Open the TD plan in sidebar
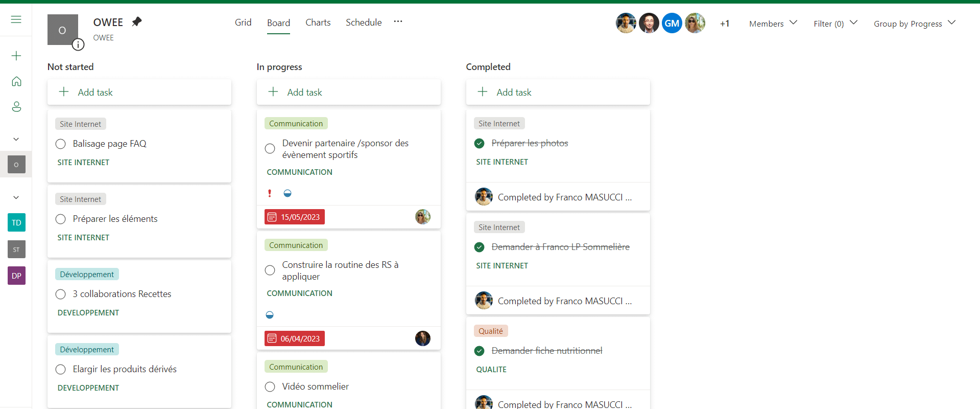This screenshot has height=409, width=980. pos(16,223)
